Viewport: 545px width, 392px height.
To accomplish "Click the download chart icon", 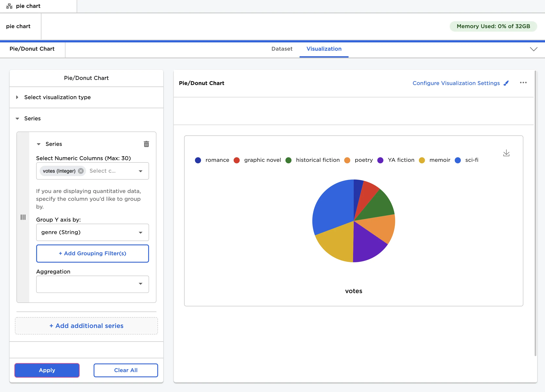I will point(506,153).
